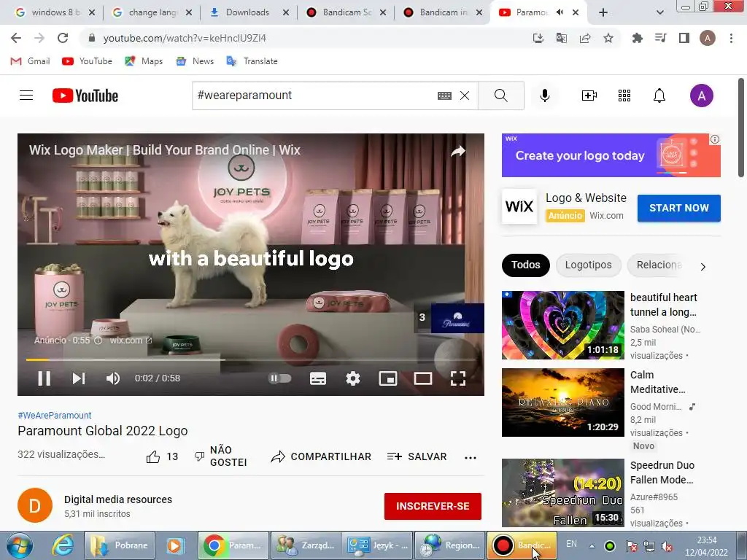This screenshot has height=560, width=747.
Task: Pause the video
Action: tap(44, 378)
